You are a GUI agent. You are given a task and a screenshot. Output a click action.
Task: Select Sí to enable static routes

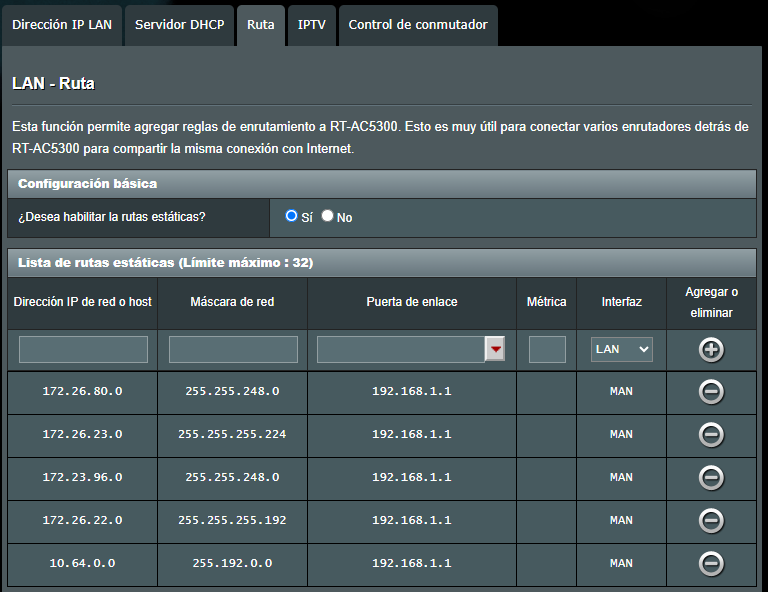pos(291,216)
